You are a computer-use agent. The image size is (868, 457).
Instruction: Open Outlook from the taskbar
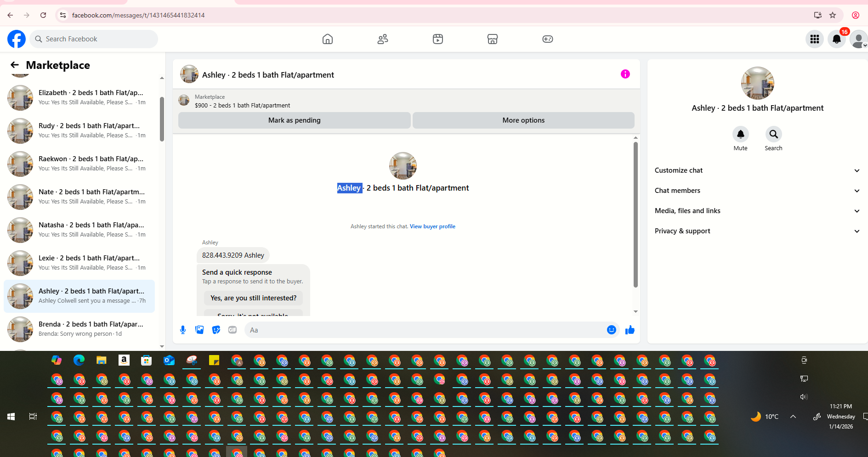(169, 360)
